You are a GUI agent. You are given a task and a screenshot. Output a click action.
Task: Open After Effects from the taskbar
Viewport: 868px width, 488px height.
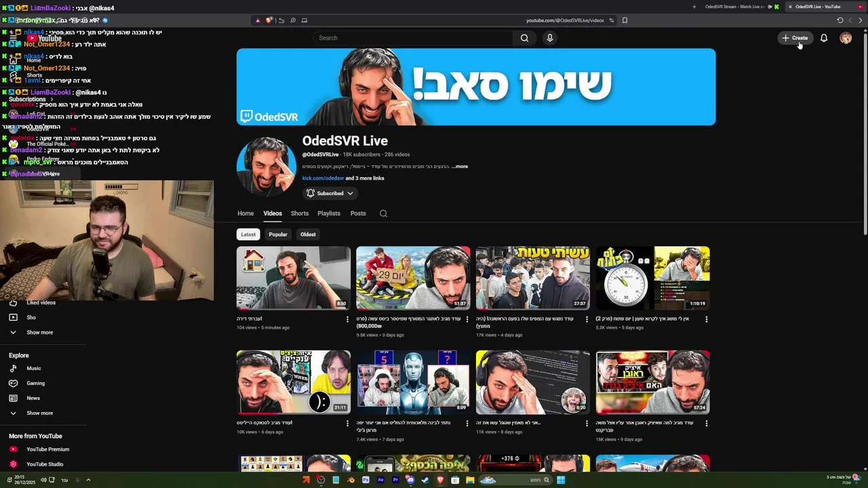[380, 480]
